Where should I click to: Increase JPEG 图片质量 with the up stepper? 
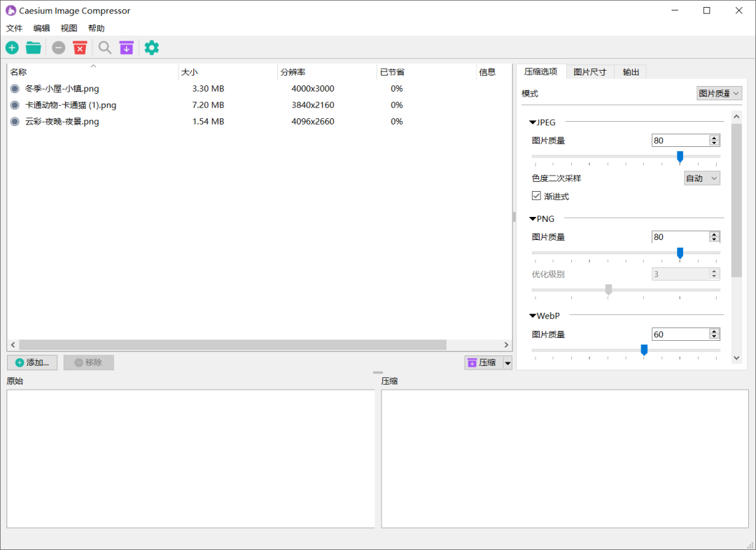[715, 138]
